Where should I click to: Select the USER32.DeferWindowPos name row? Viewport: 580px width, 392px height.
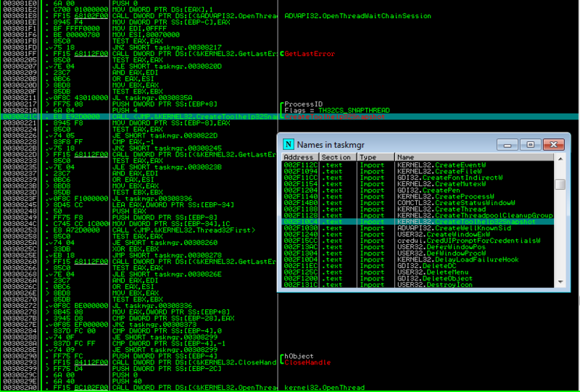(x=418, y=247)
